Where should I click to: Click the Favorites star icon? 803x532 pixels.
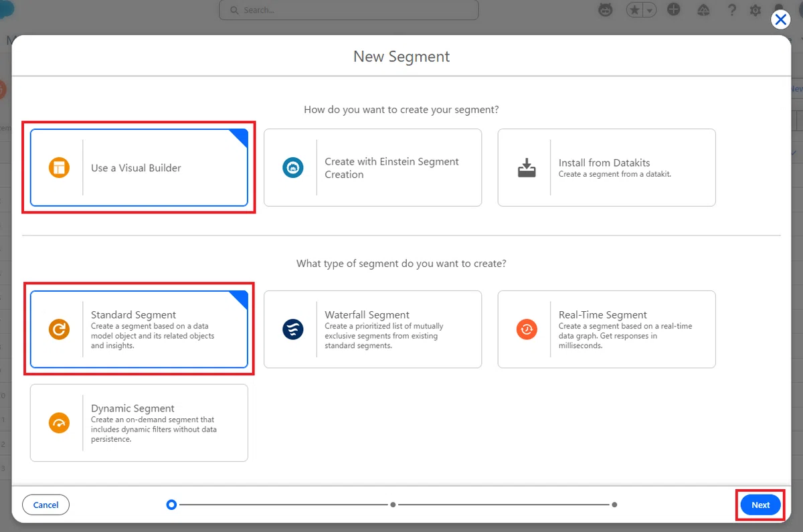[634, 10]
